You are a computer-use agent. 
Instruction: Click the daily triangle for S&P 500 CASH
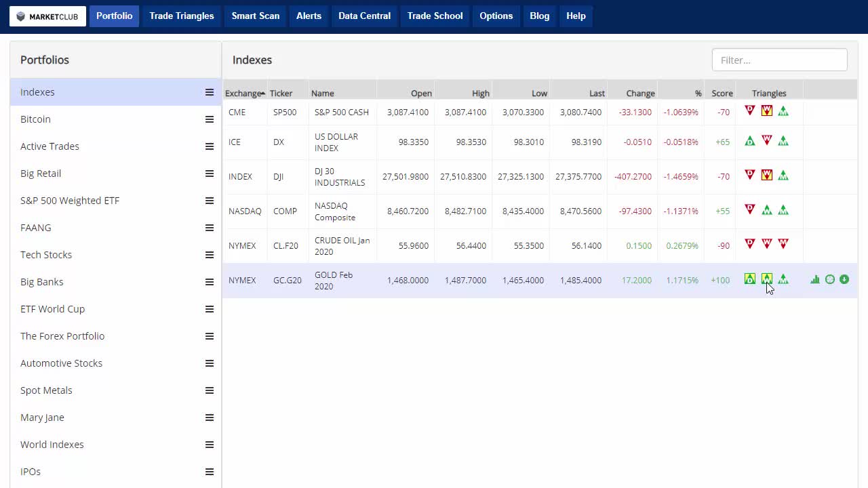pyautogui.click(x=749, y=110)
